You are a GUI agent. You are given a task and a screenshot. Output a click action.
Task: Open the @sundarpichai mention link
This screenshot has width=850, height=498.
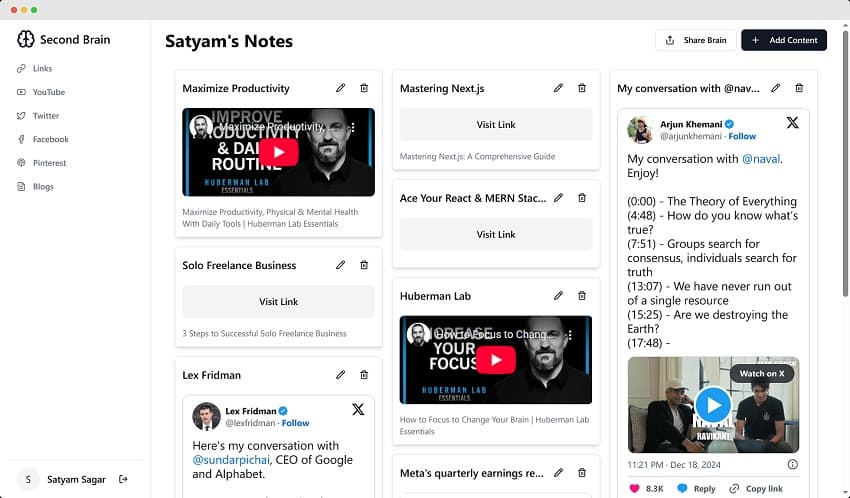tap(231, 460)
